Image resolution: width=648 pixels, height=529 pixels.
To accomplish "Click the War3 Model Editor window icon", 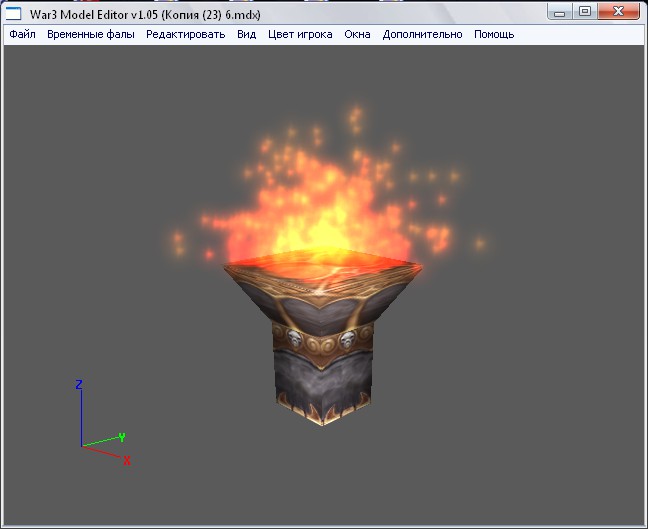I will click(13, 14).
